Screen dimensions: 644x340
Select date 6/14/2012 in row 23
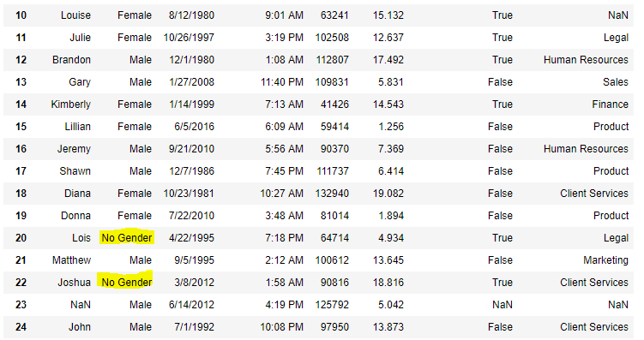coord(192,305)
